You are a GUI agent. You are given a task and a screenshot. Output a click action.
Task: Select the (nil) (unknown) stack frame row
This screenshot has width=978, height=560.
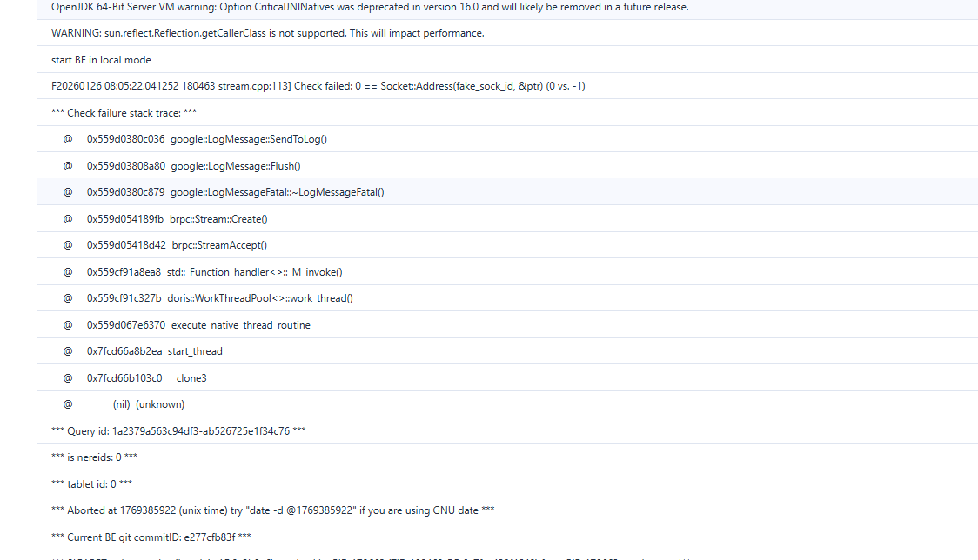click(x=148, y=404)
